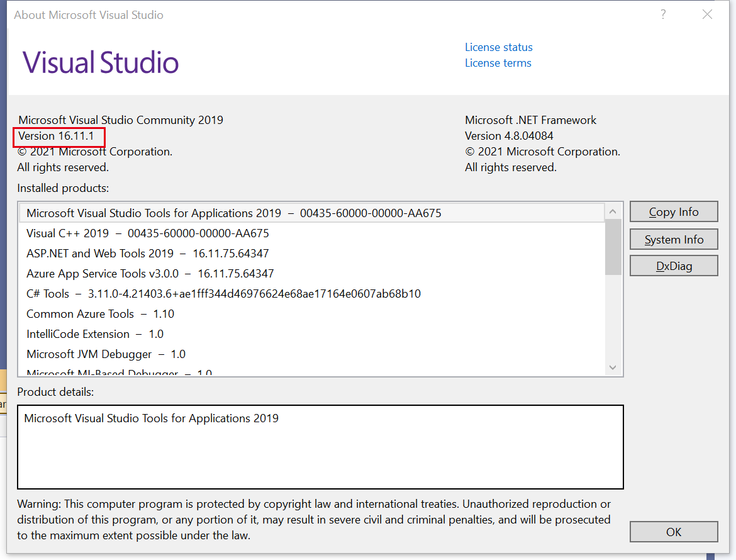Click inside the Product details text box
Viewport: 736px width, 560px height.
tap(320, 447)
